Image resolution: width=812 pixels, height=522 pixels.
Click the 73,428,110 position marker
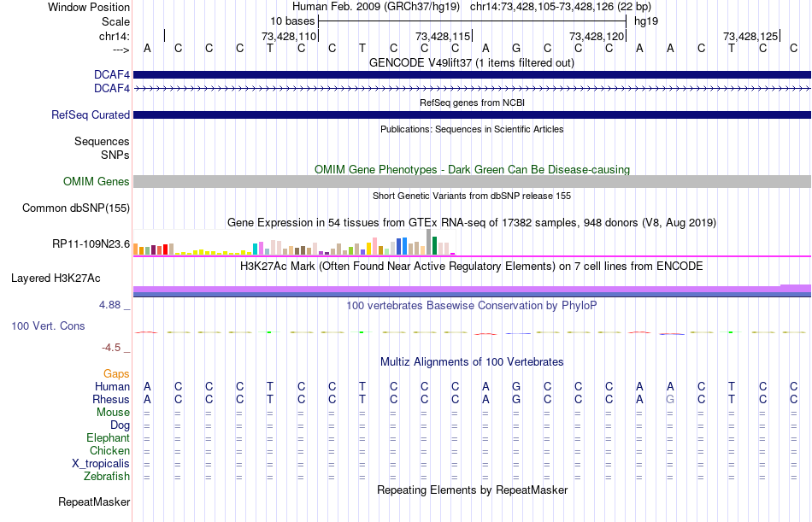[x=289, y=36]
